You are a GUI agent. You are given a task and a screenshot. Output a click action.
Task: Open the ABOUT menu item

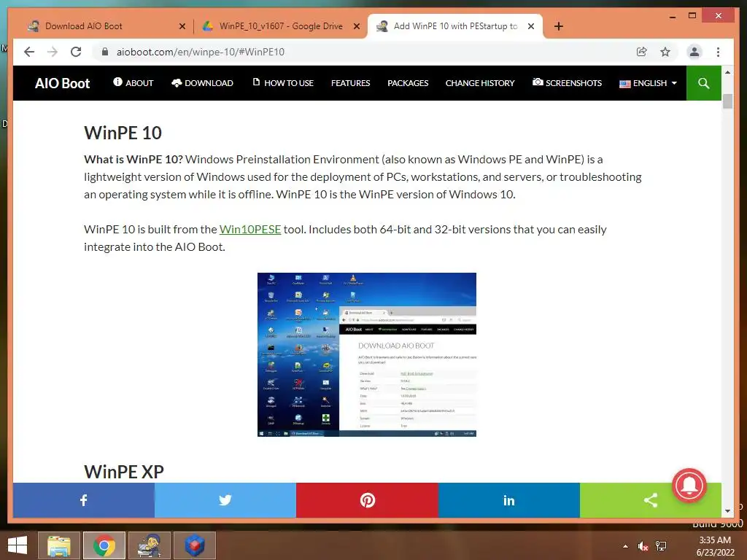click(133, 83)
